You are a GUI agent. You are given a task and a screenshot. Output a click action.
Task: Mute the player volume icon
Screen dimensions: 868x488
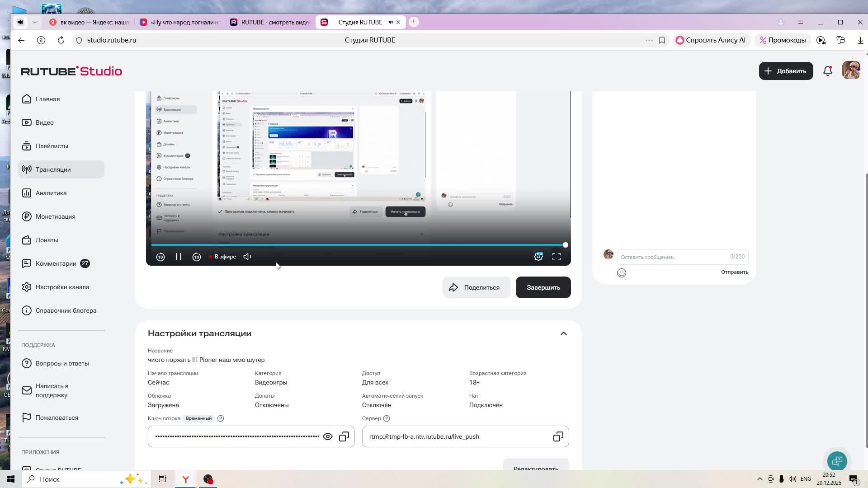247,257
